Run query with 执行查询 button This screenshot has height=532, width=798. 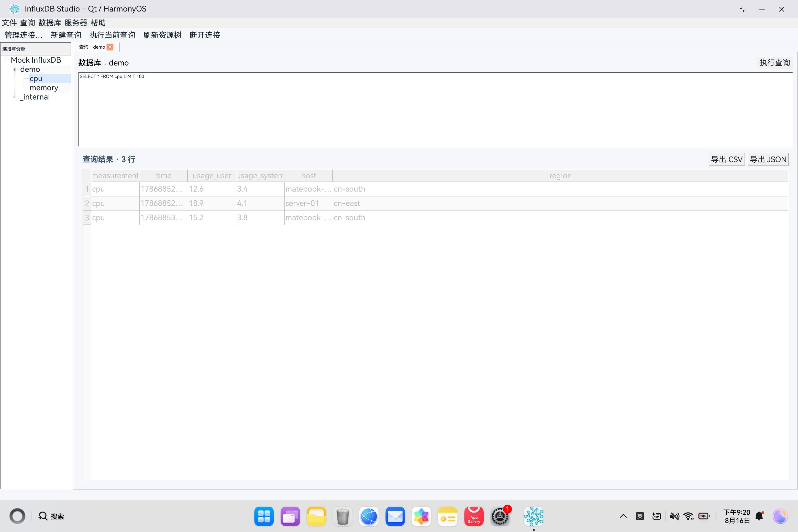click(x=774, y=63)
